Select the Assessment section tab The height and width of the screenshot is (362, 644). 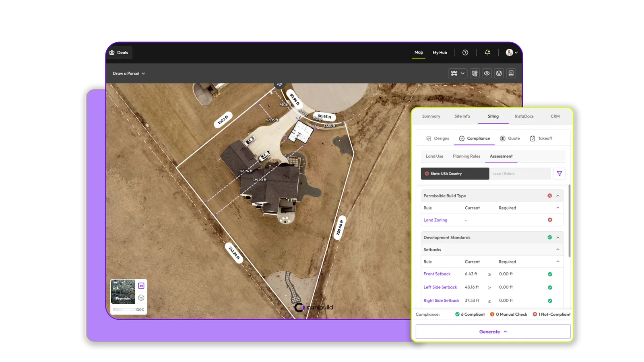(501, 156)
